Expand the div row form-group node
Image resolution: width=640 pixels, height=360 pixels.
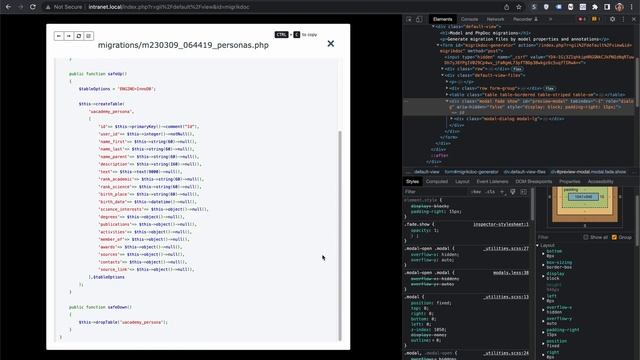(447, 88)
